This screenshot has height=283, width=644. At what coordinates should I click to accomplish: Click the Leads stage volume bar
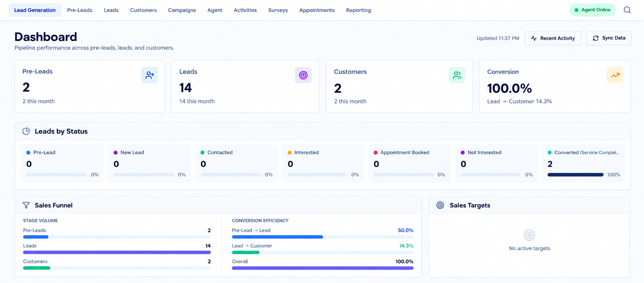point(117,252)
